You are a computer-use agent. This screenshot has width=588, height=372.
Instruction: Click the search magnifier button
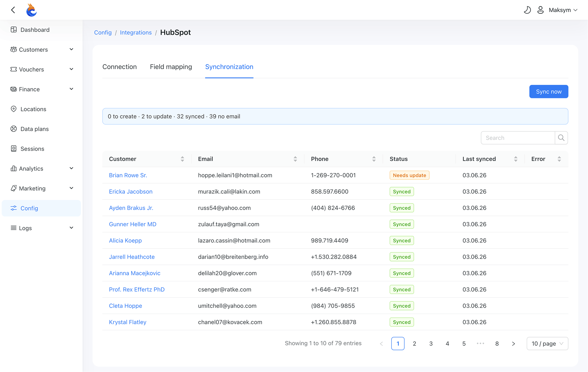(x=561, y=138)
